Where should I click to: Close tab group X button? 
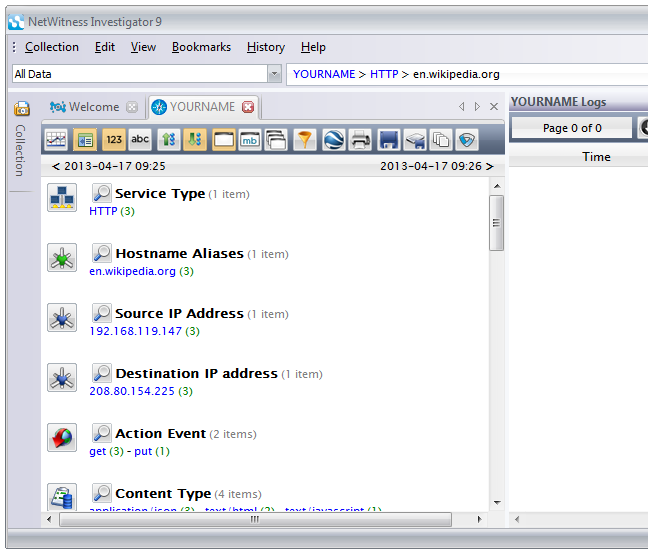(x=494, y=107)
